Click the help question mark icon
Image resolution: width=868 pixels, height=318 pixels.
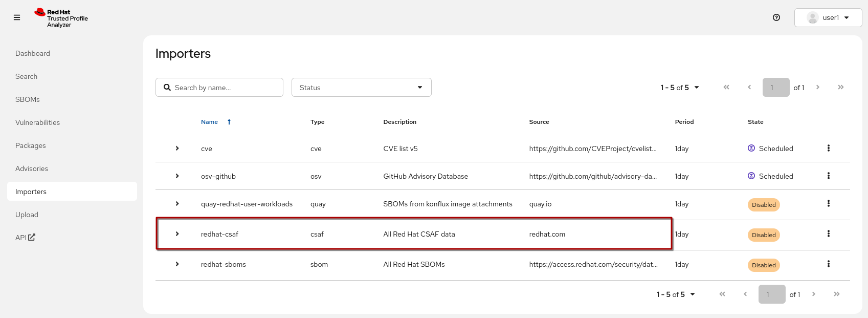point(776,17)
